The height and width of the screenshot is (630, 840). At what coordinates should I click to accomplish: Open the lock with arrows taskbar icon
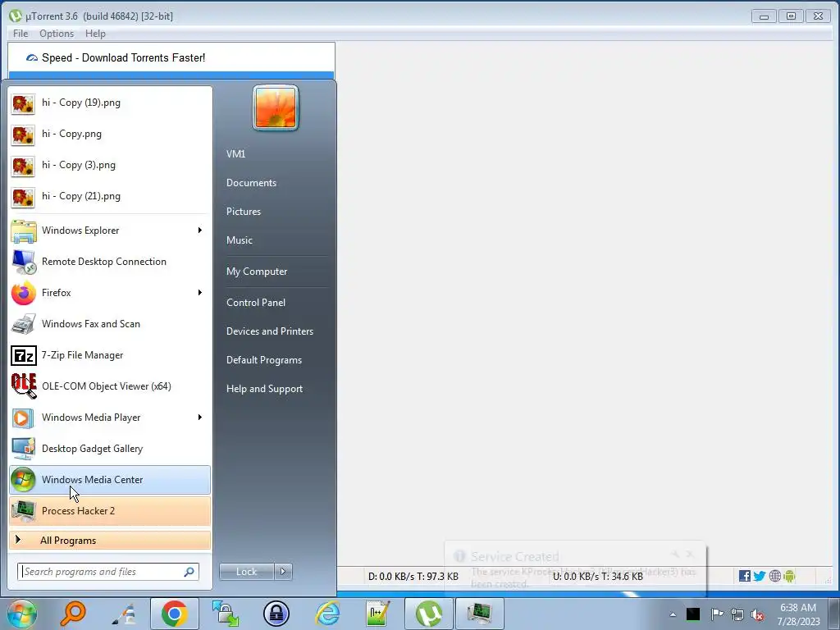click(225, 614)
